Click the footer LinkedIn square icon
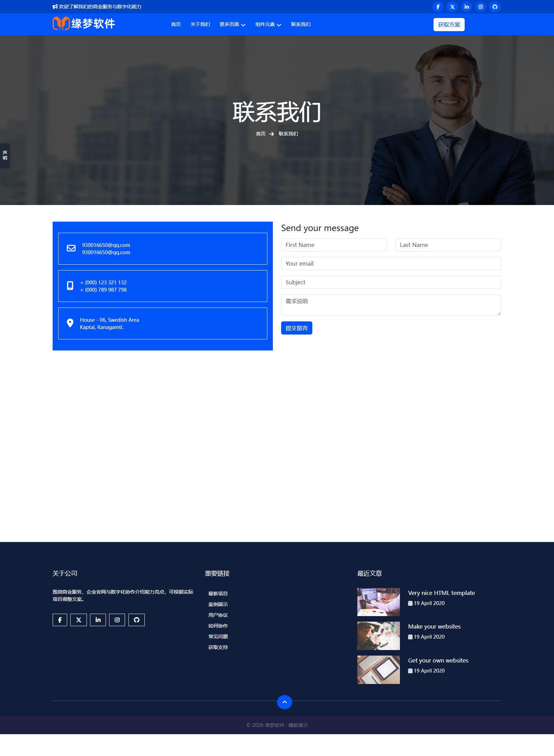 [x=98, y=620]
